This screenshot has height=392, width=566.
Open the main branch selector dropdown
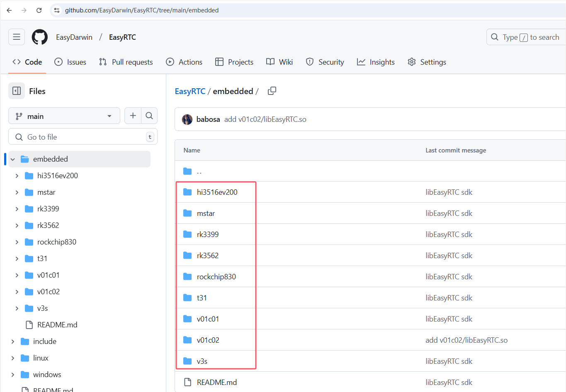64,116
